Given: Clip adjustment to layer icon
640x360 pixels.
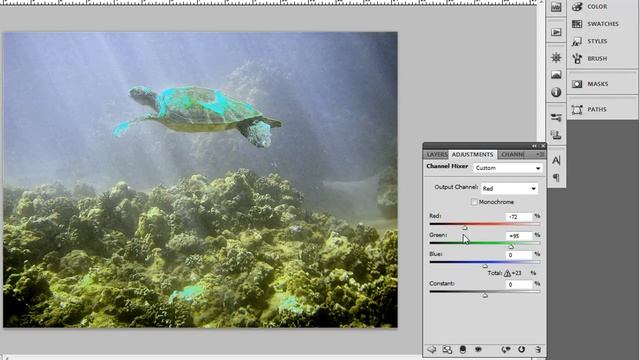Looking at the screenshot, I should [x=462, y=349].
